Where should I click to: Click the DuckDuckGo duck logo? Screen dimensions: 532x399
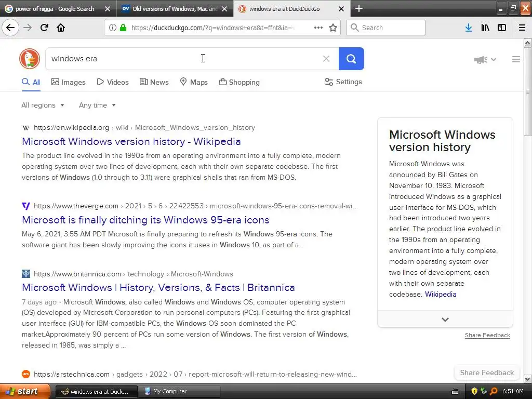(30, 59)
